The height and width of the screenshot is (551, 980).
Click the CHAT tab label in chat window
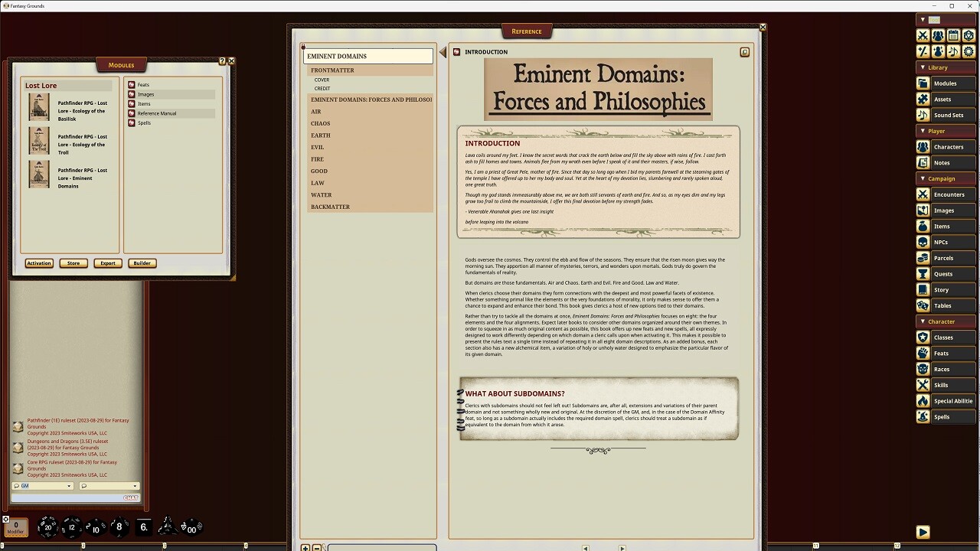coord(132,497)
